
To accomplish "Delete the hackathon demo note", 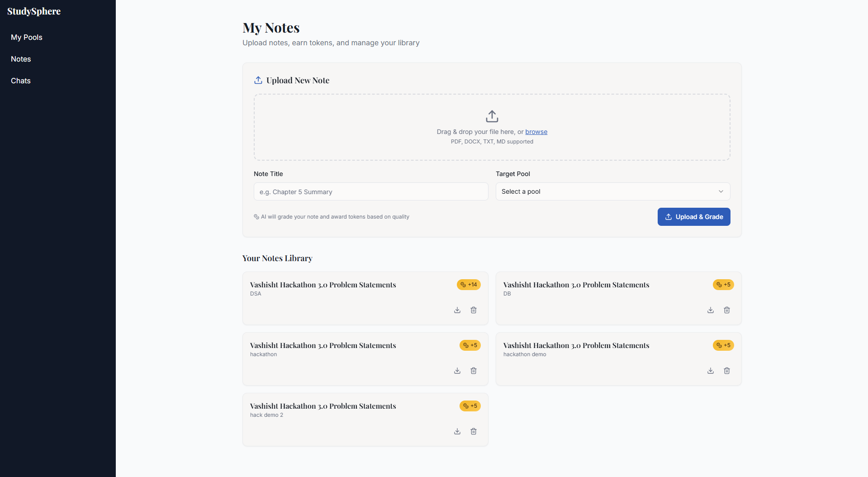I will click(x=727, y=371).
